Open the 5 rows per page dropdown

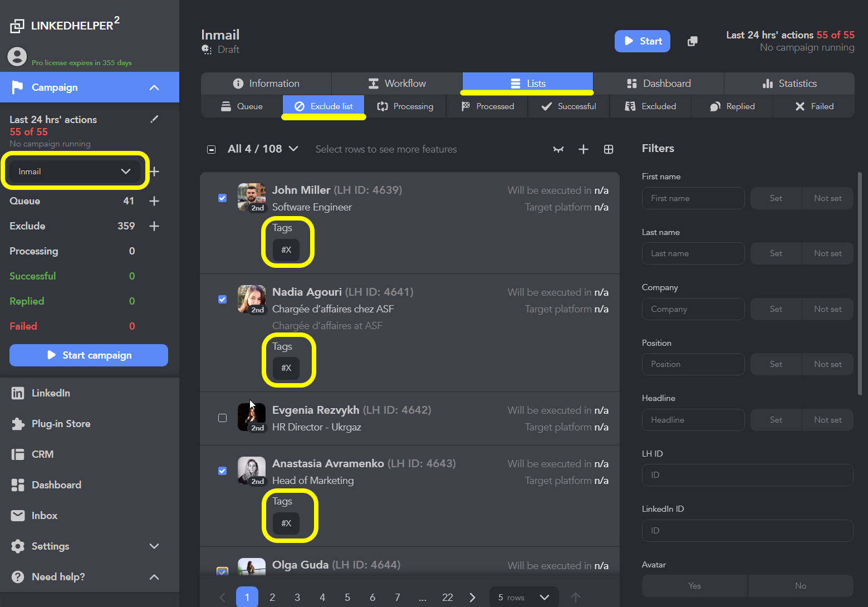click(x=524, y=598)
